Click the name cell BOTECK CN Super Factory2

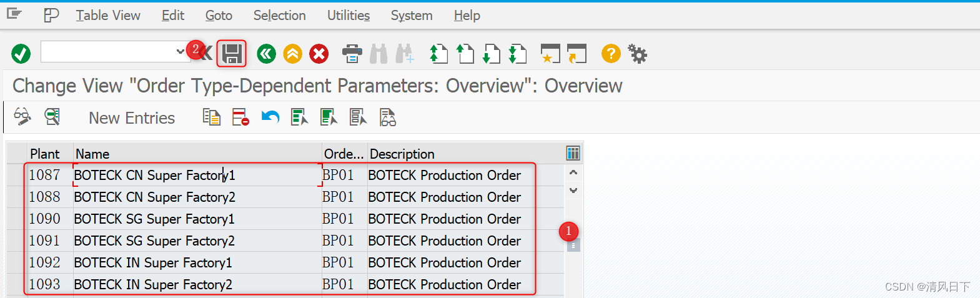(x=197, y=197)
